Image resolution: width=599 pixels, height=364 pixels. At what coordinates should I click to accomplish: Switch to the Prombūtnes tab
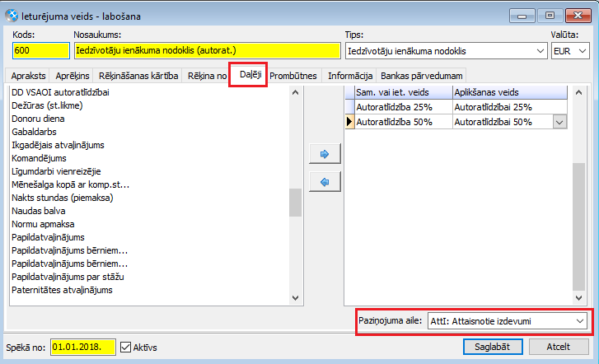coord(293,76)
